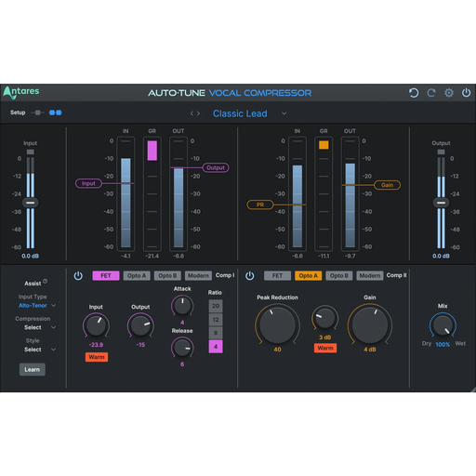The width and height of the screenshot is (476, 476).
Task: Select Opto B mode for Comp I
Action: pos(167,275)
